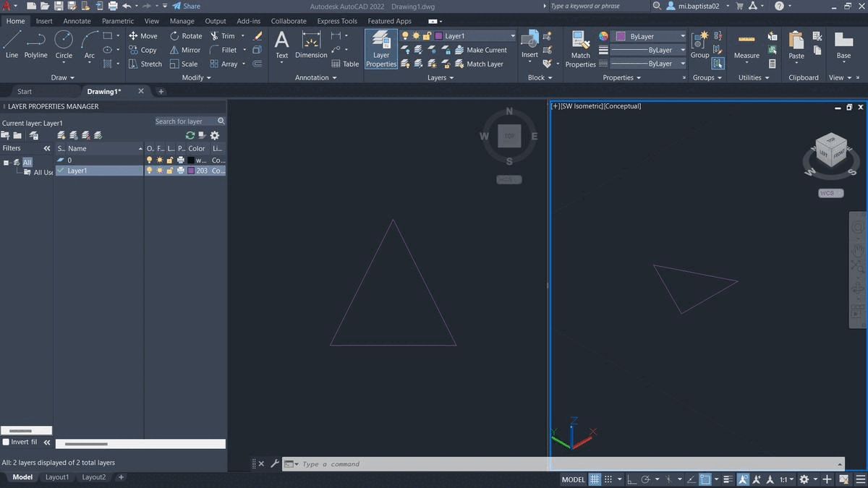
Task: Refresh the layer list
Action: 190,135
